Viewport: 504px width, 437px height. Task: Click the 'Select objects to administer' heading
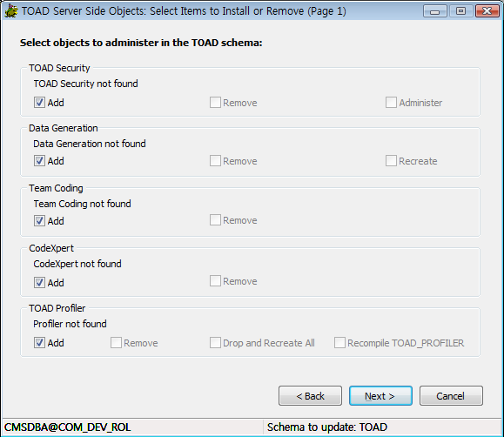pyautogui.click(x=141, y=43)
